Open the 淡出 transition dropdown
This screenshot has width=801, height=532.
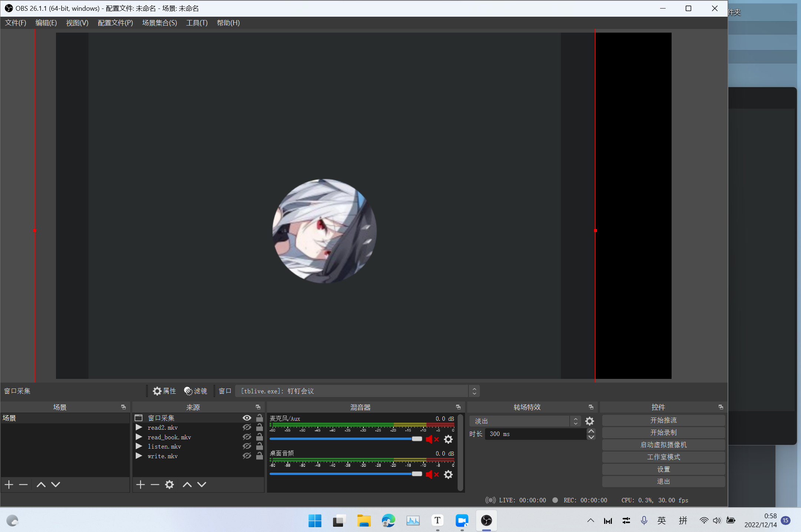525,421
